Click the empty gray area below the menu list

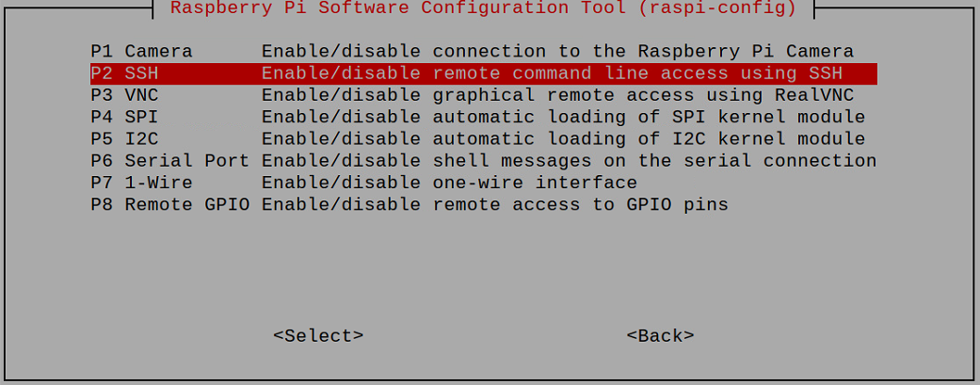tap(484, 269)
